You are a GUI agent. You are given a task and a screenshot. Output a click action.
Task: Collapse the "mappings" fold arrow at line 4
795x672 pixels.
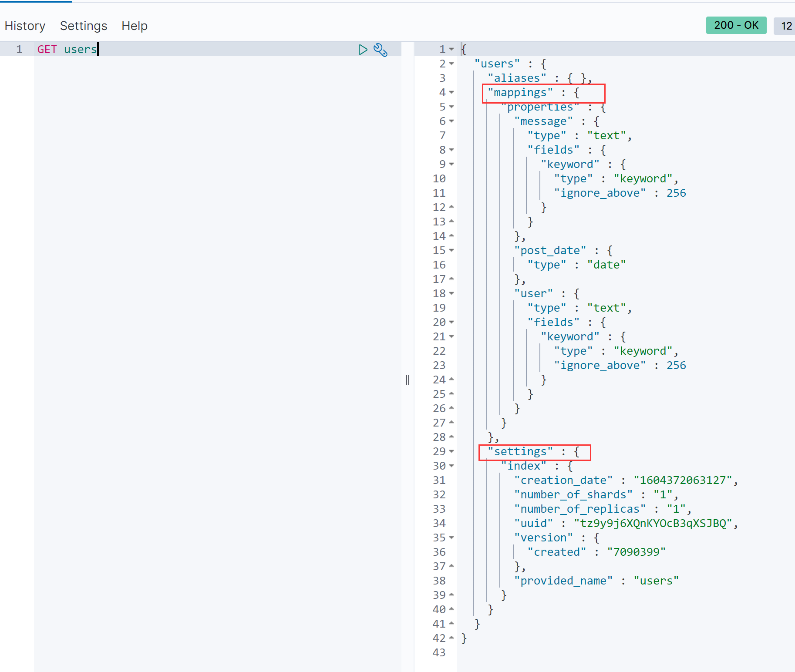click(x=451, y=92)
